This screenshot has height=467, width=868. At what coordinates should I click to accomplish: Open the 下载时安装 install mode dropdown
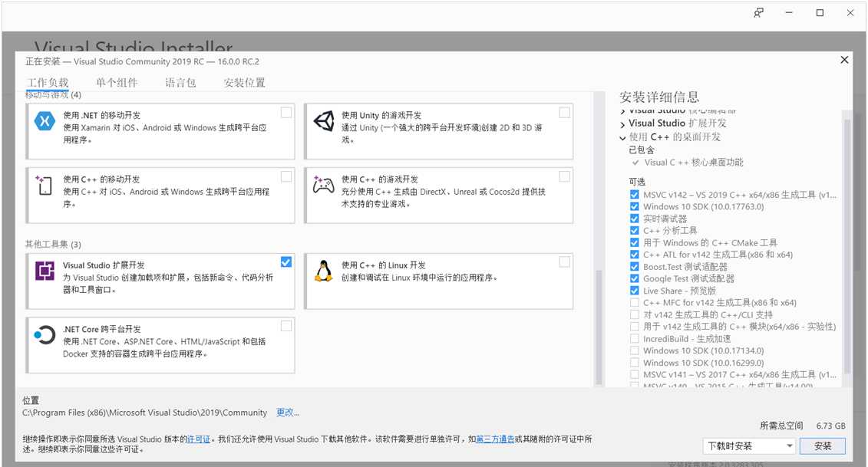tap(750, 446)
